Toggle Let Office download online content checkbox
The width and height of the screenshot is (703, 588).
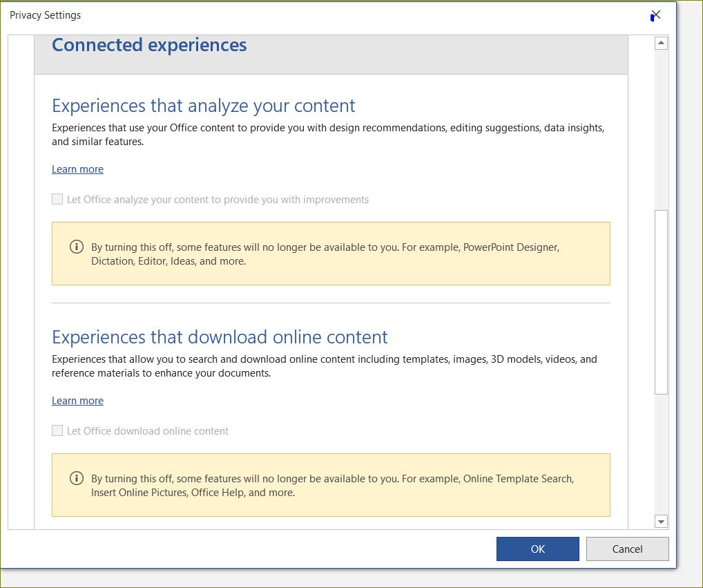click(x=57, y=430)
